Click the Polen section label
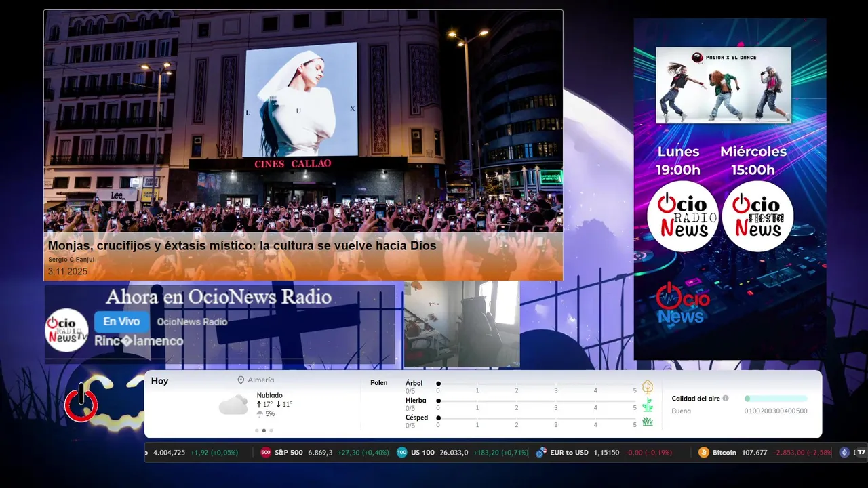 point(379,383)
